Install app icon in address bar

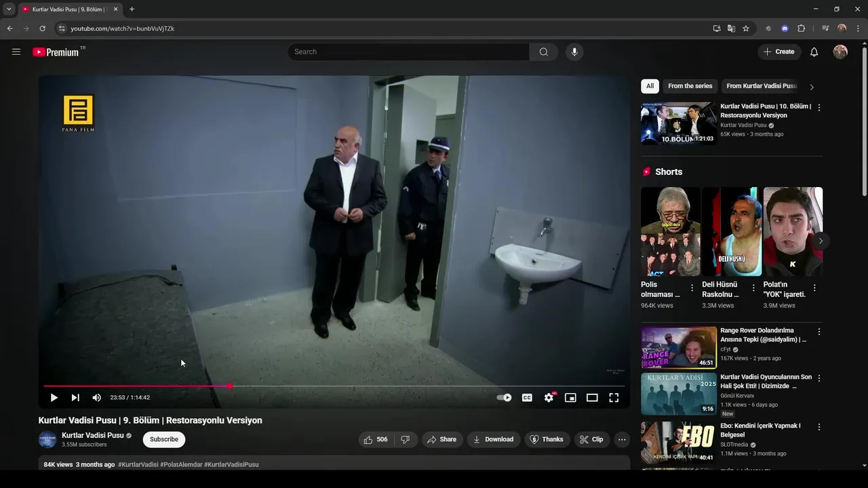[717, 28]
